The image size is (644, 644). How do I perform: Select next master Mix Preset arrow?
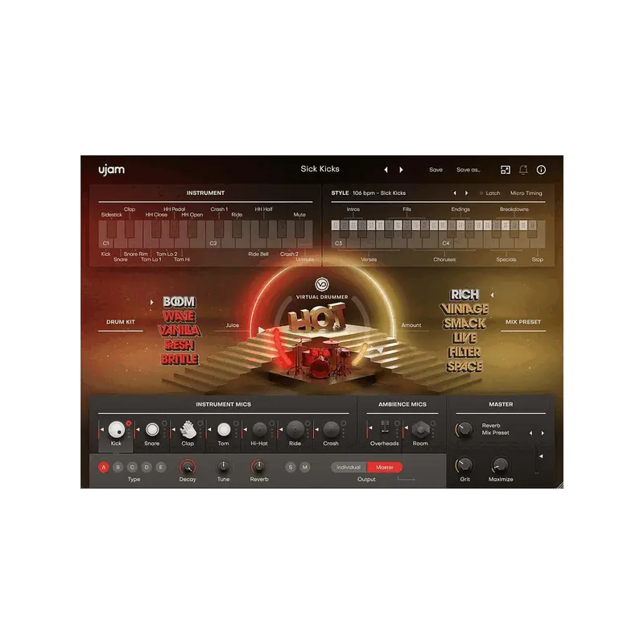click(543, 433)
